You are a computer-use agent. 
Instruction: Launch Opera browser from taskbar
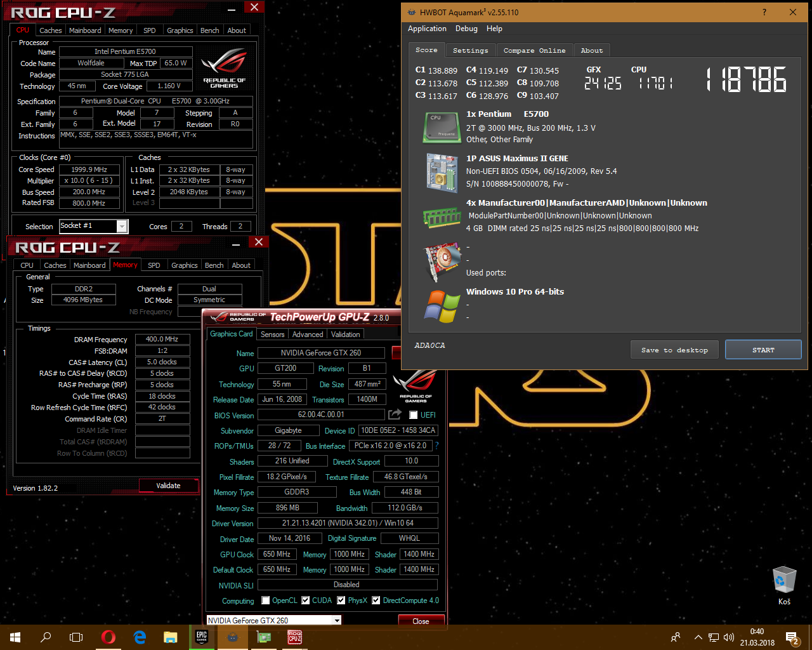tap(108, 637)
